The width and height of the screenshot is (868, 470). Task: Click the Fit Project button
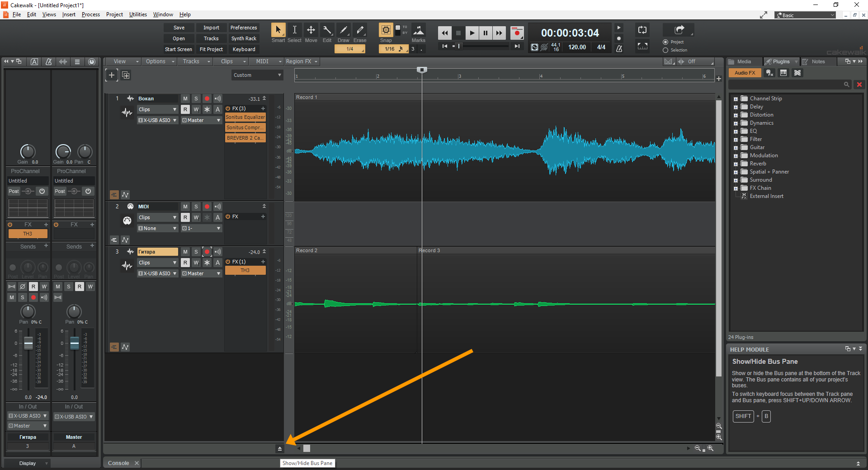click(211, 49)
